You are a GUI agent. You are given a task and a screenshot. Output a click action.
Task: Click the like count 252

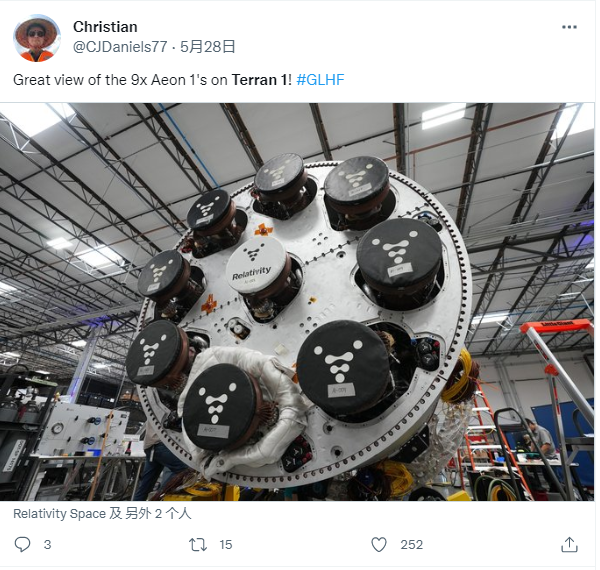coord(412,544)
